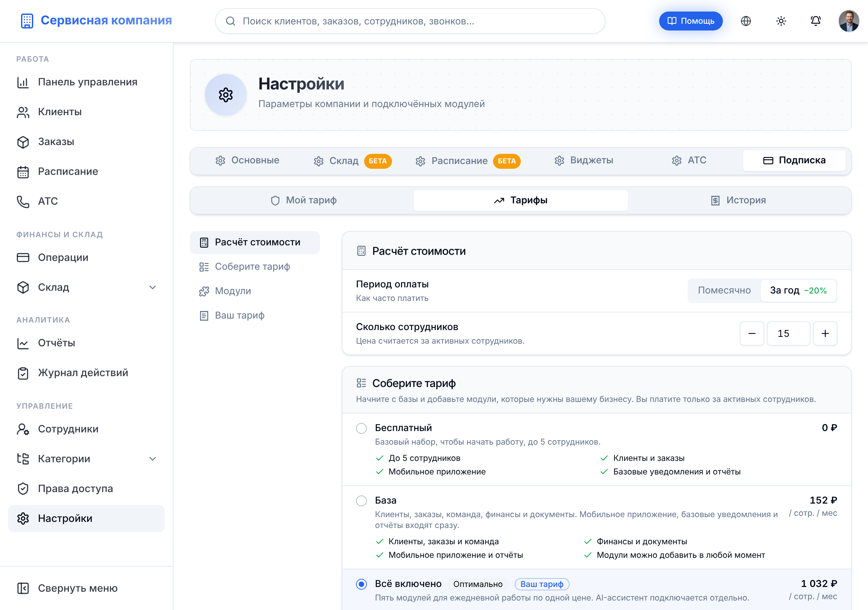Open Сотрудники in sidebar
The image size is (868, 610).
coord(86,429)
